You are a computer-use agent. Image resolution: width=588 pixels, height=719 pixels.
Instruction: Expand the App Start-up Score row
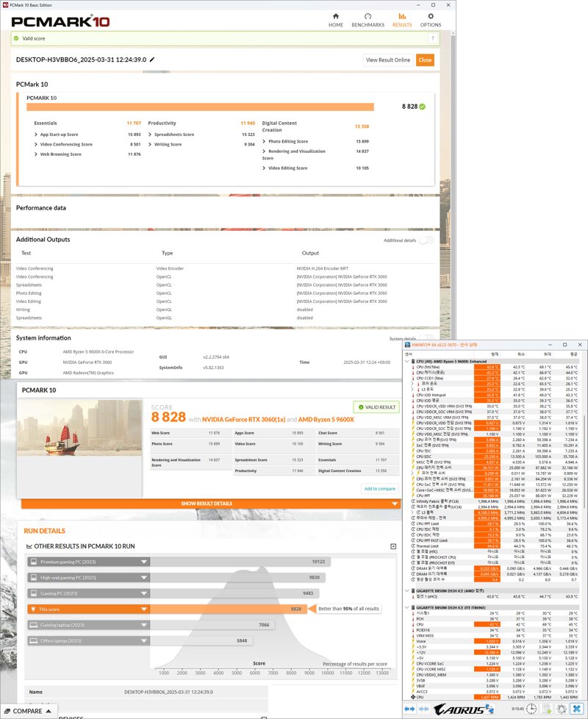pyautogui.click(x=36, y=135)
